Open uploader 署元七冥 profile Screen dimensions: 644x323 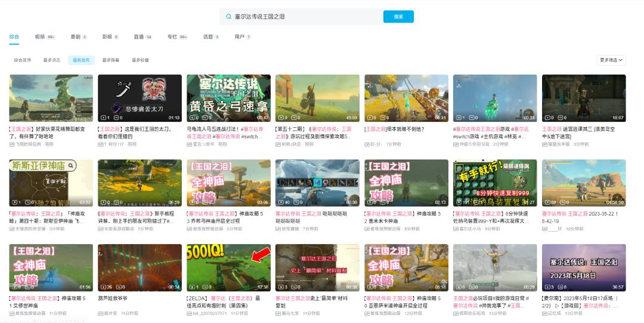290,313
